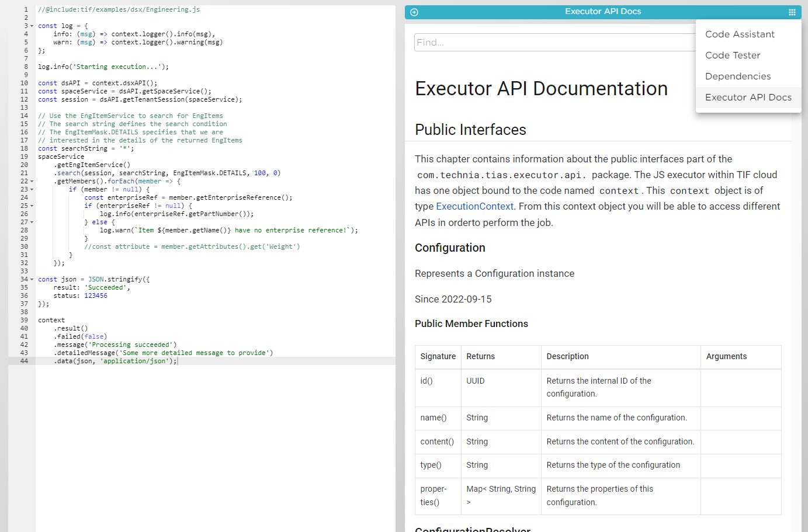Viewport: 808px width, 532px height.
Task: Click the Executor API Documentation page title
Action: tap(541, 88)
